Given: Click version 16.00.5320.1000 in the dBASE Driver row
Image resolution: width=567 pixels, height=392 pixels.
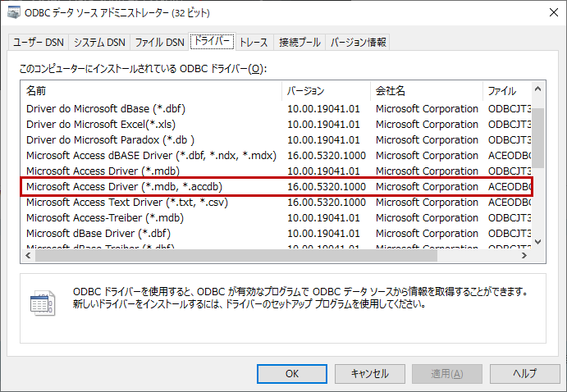Looking at the screenshot, I should (327, 155).
